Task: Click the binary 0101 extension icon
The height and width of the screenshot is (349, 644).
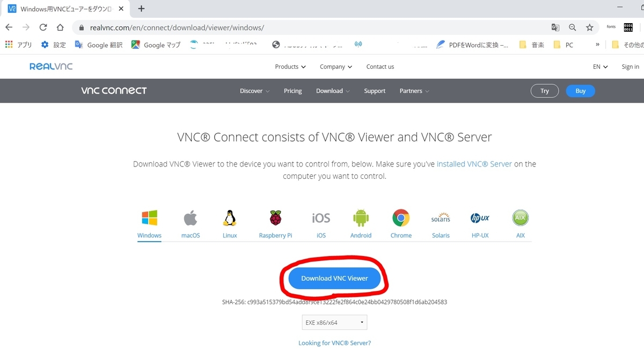Action: click(x=628, y=27)
